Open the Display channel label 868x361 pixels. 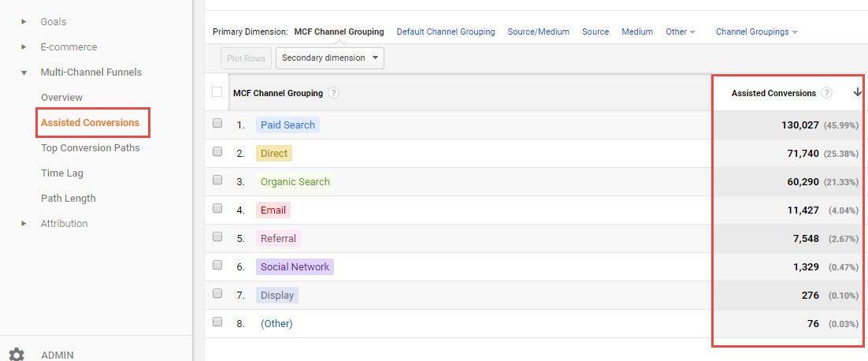click(276, 296)
